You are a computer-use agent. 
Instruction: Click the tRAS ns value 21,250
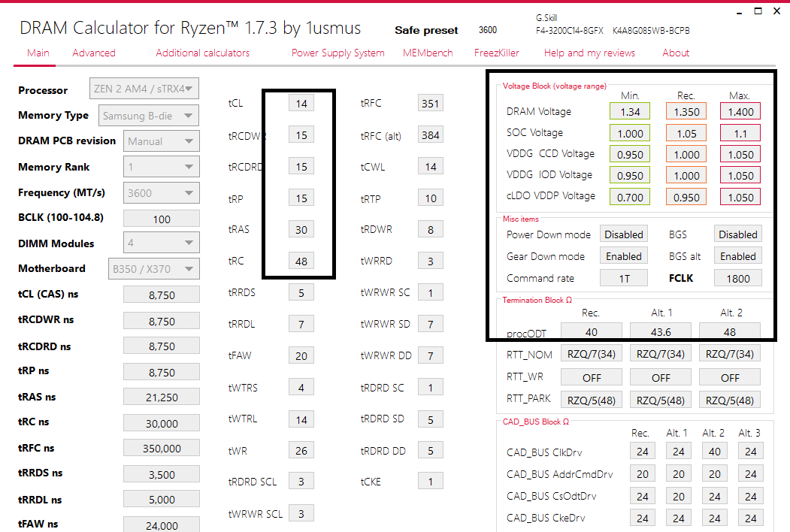click(161, 397)
